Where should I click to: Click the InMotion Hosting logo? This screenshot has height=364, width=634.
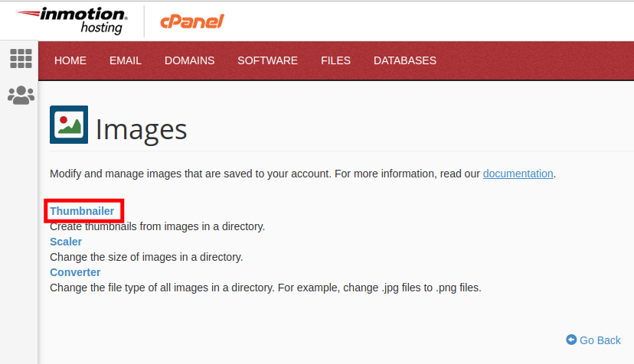coord(73,20)
